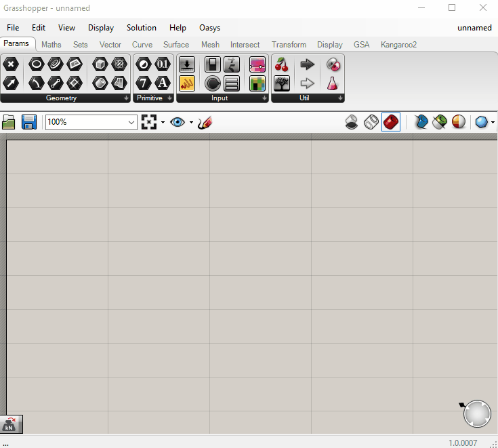Open dropdown arrow next to Zoom Extents
This screenshot has width=498, height=448.
coord(163,122)
